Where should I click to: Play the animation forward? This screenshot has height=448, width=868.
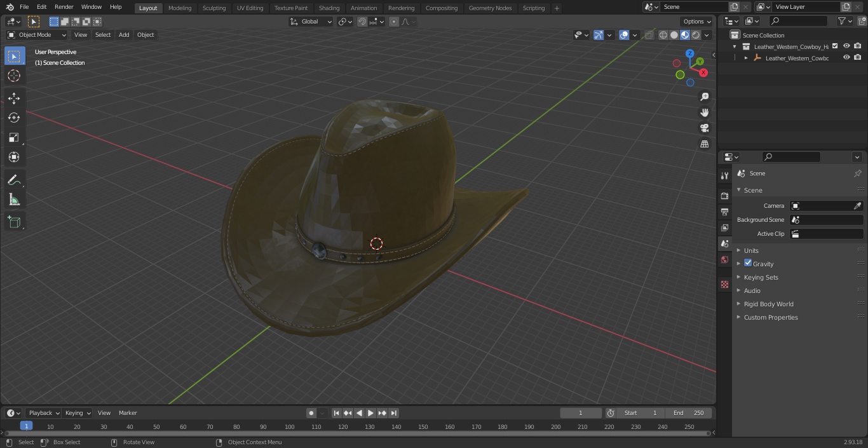[370, 413]
